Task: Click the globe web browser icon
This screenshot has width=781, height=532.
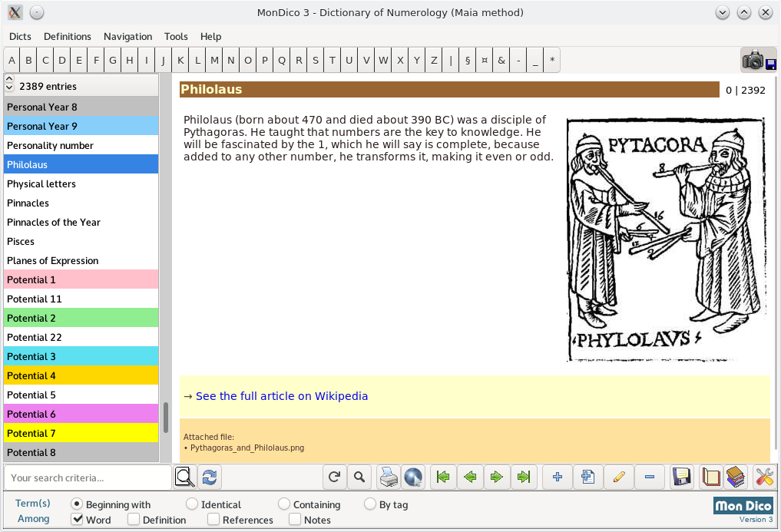Action: [x=413, y=477]
